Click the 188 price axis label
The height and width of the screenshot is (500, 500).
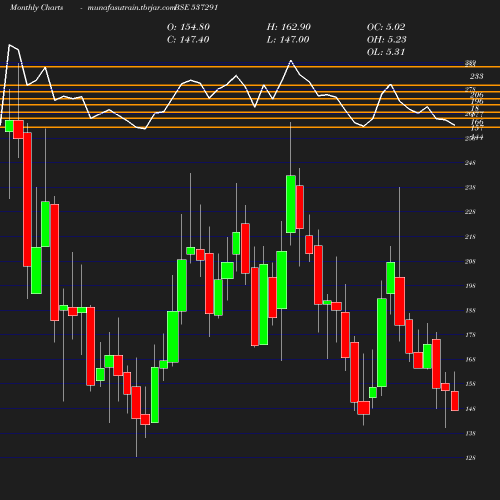(470, 310)
